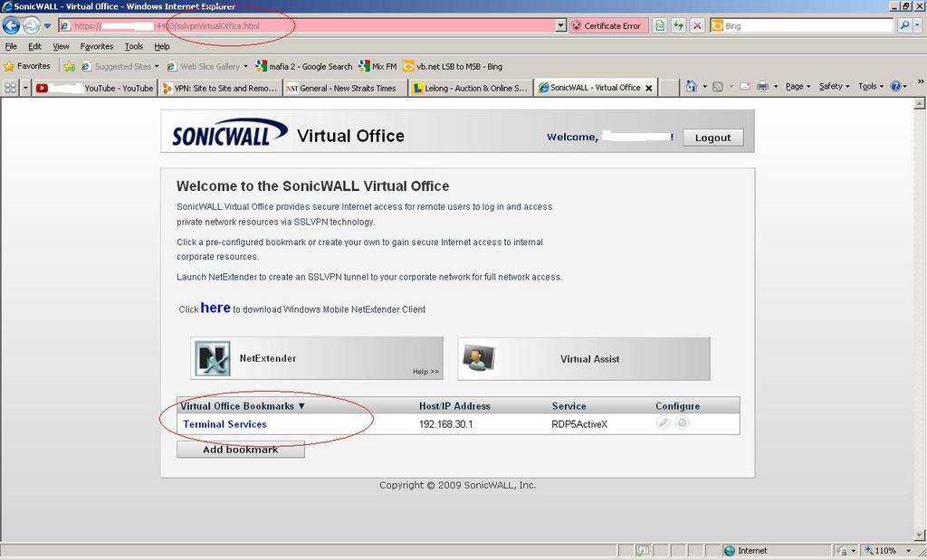
Task: Show Quick Tabs thumbnail view
Action: 11,88
